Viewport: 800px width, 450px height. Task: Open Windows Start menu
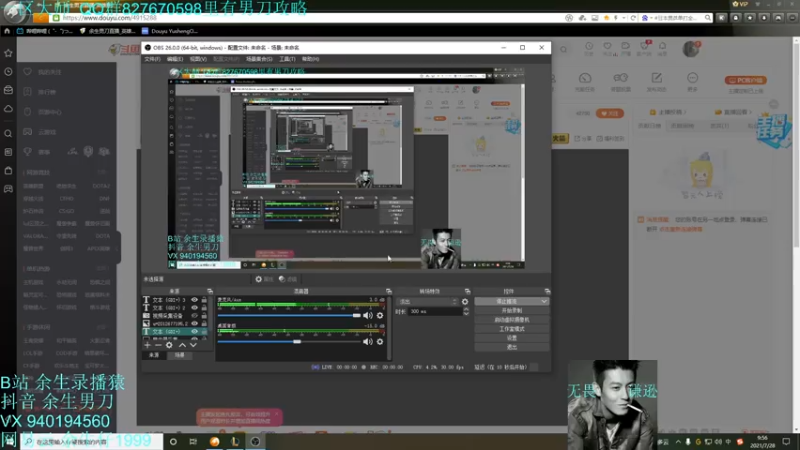(9, 441)
